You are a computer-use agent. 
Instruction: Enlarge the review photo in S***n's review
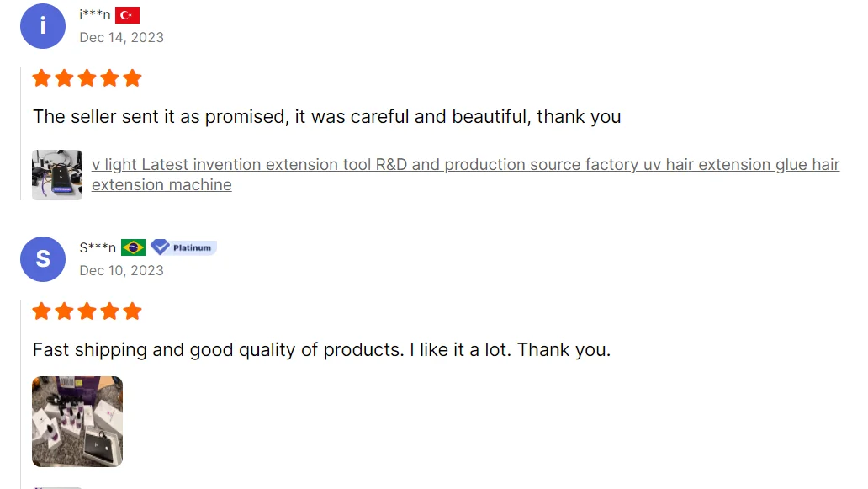point(77,422)
